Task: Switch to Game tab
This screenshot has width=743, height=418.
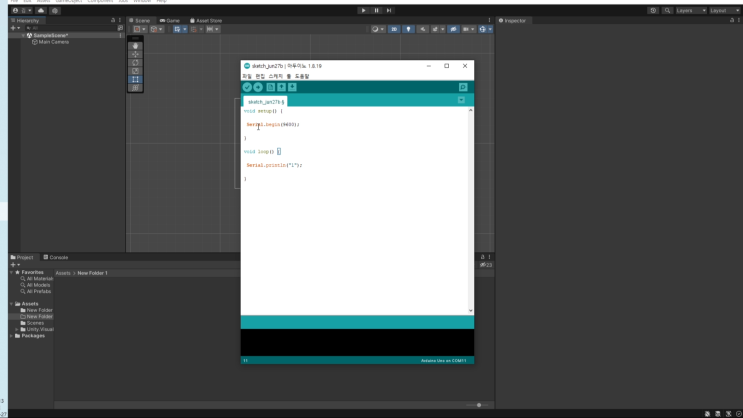Action: tap(170, 21)
